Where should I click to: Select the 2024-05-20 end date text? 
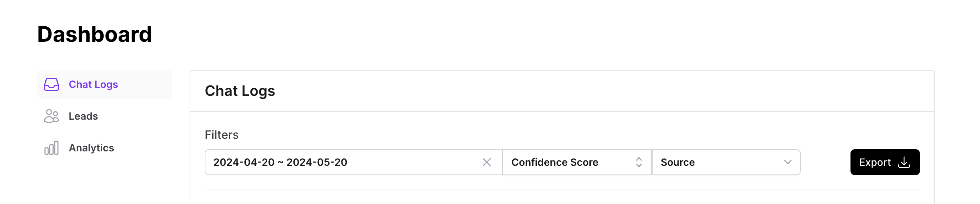[317, 162]
